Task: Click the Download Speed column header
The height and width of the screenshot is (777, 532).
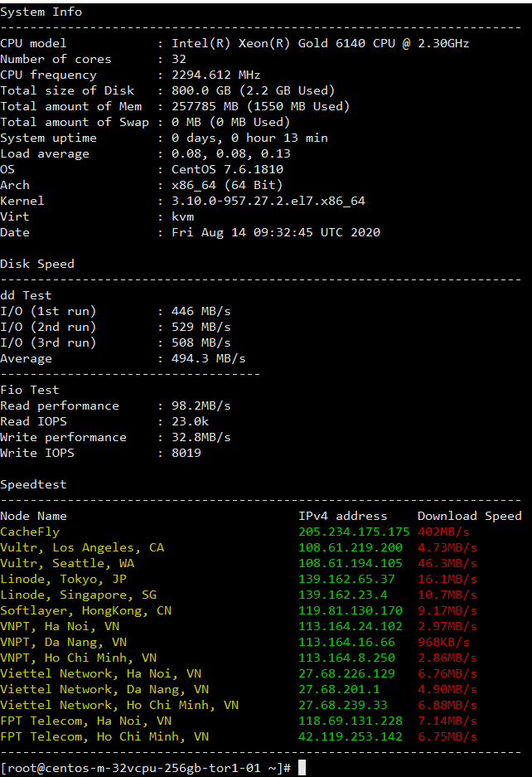Action: tap(469, 516)
